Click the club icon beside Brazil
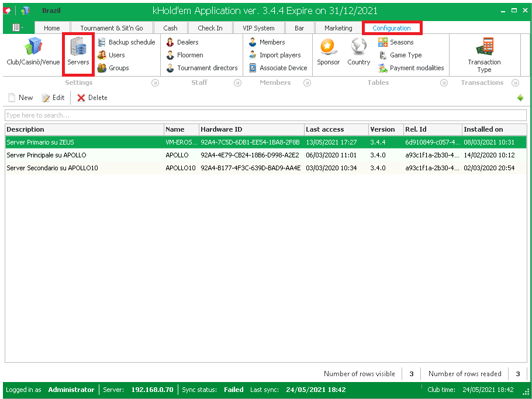532x399 pixels. pyautogui.click(x=26, y=11)
